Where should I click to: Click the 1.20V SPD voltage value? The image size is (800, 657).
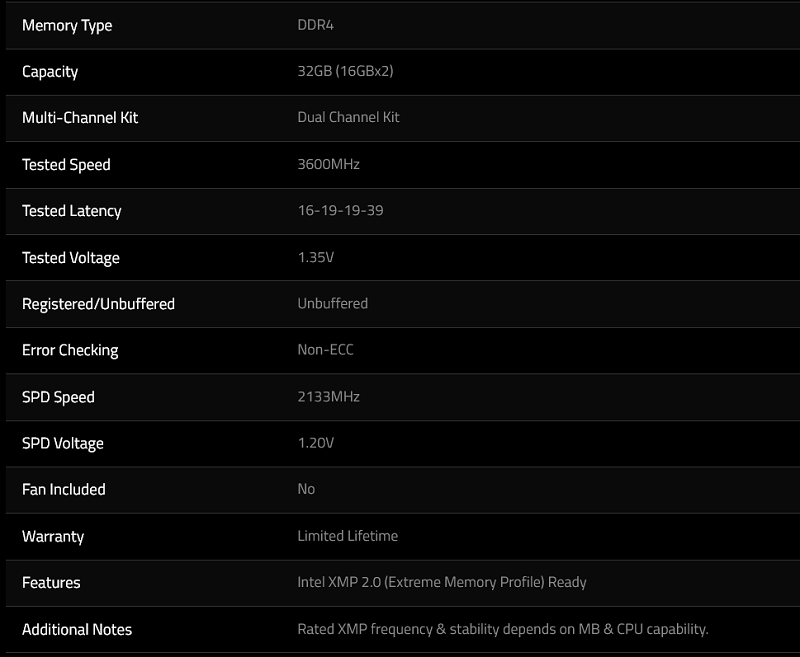[x=315, y=443]
